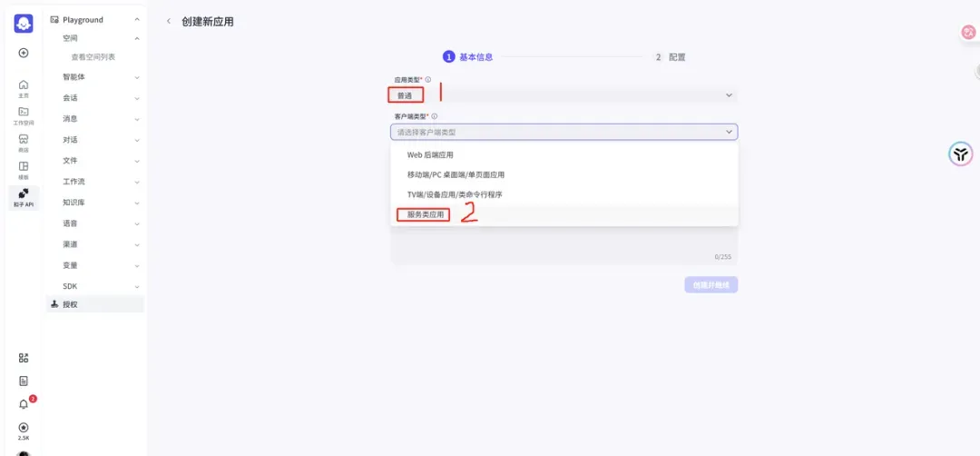Open the 应用类型 dropdown showing 普通

563,95
